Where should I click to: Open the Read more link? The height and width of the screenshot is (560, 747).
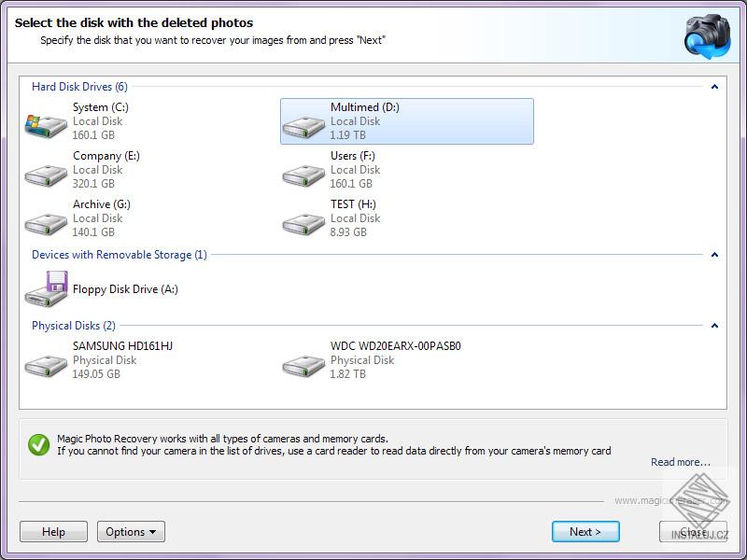tap(679, 462)
